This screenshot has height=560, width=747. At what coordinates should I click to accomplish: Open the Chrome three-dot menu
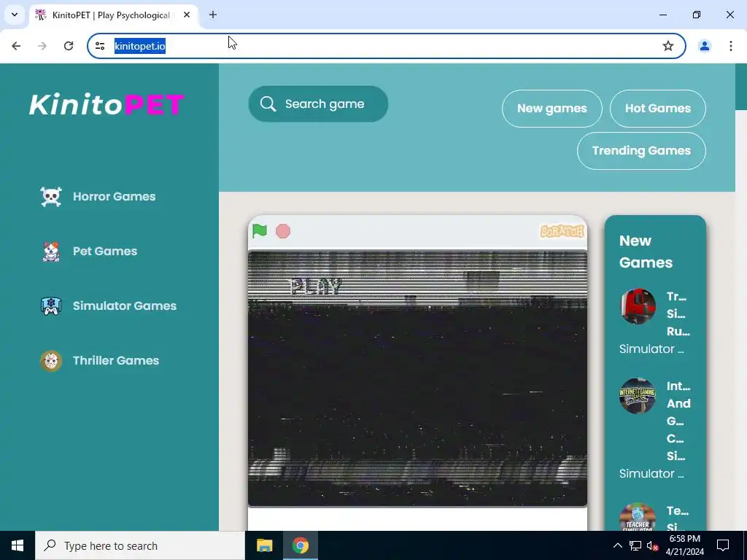pyautogui.click(x=730, y=46)
